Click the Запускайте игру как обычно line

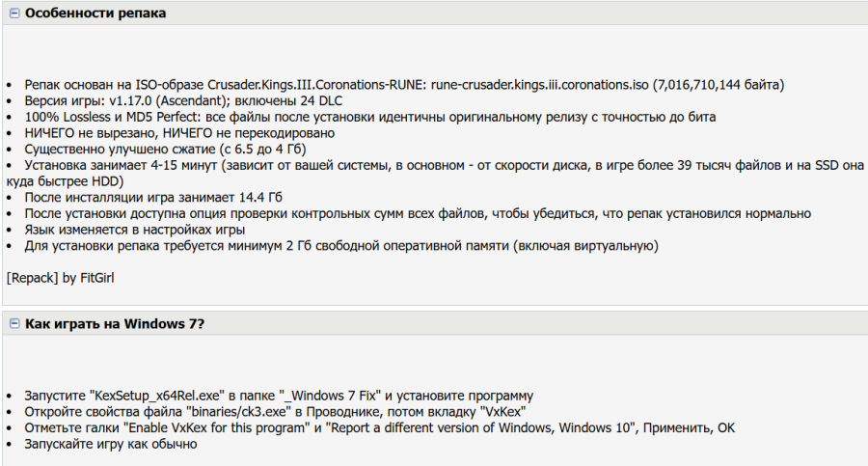[x=111, y=444]
